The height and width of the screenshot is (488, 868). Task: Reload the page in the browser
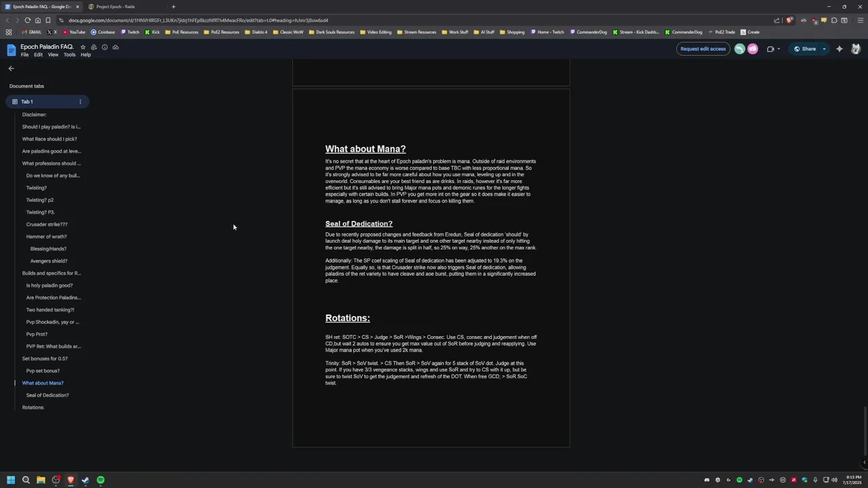(27, 20)
